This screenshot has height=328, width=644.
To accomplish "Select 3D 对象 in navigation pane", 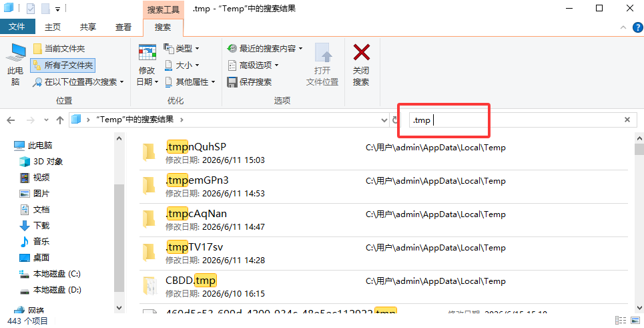I will click(41, 162).
